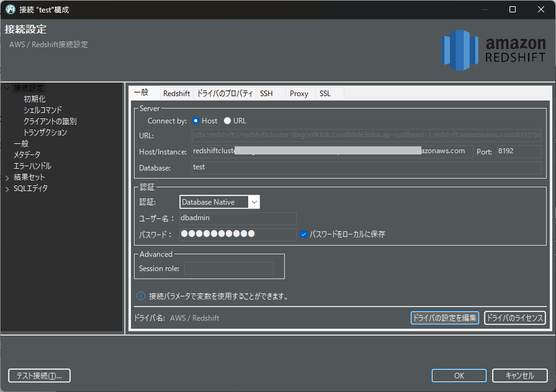Click the Port field showing 8192
Viewport: 556px width, 392px height.
[519, 151]
